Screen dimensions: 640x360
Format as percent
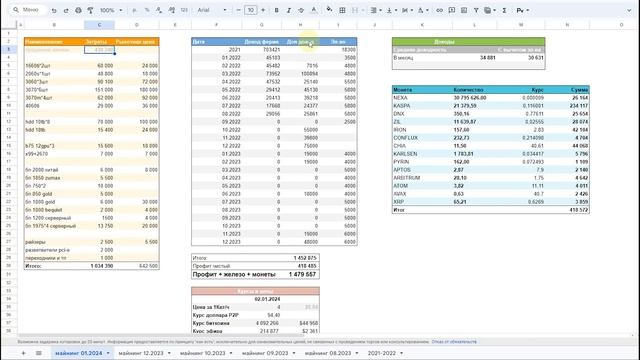click(147, 10)
